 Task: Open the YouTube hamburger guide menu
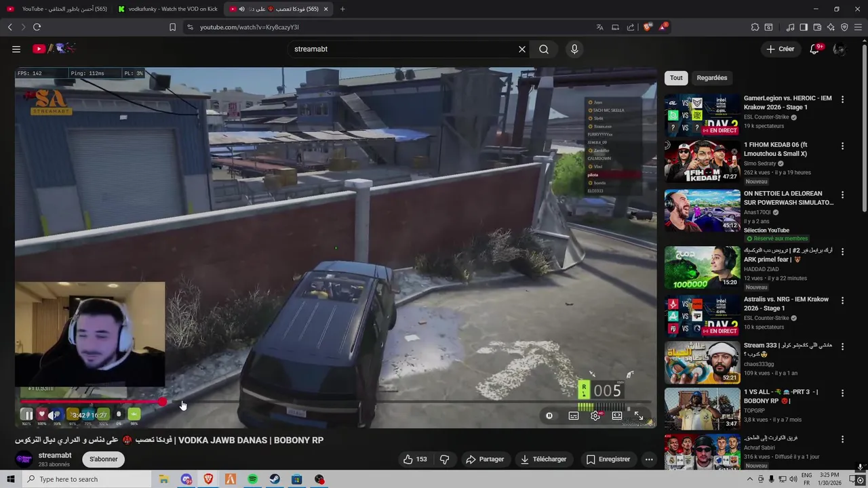point(16,49)
